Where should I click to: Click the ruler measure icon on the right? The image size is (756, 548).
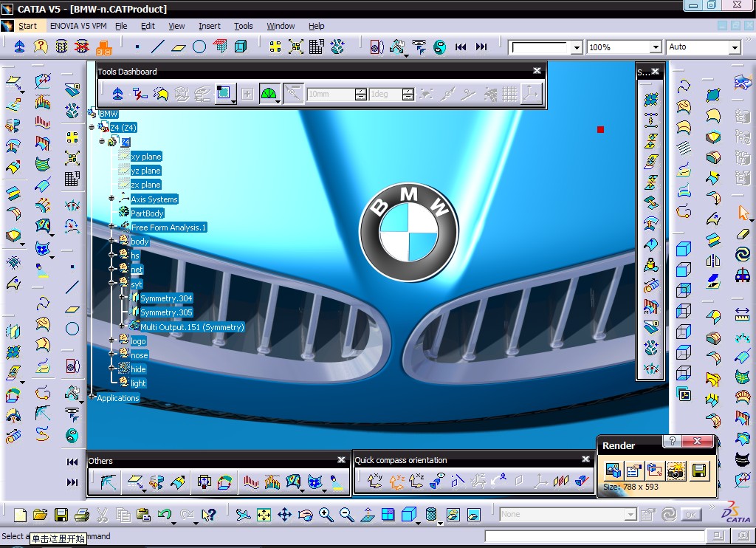(742, 314)
